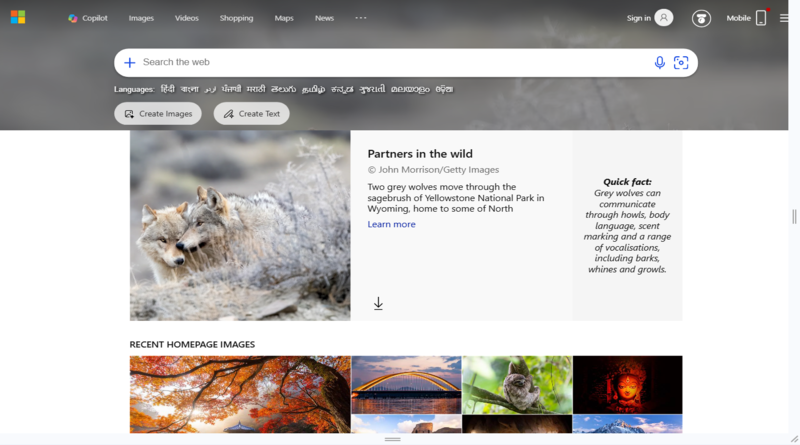The width and height of the screenshot is (800, 445).
Task: Select the Marathi language link
Action: tap(256, 89)
